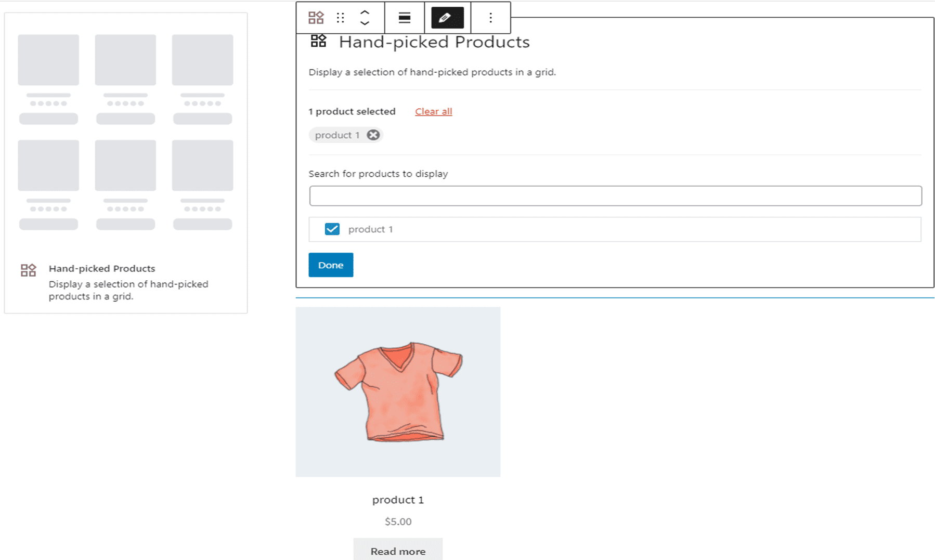Click the search for products input field

[615, 196]
